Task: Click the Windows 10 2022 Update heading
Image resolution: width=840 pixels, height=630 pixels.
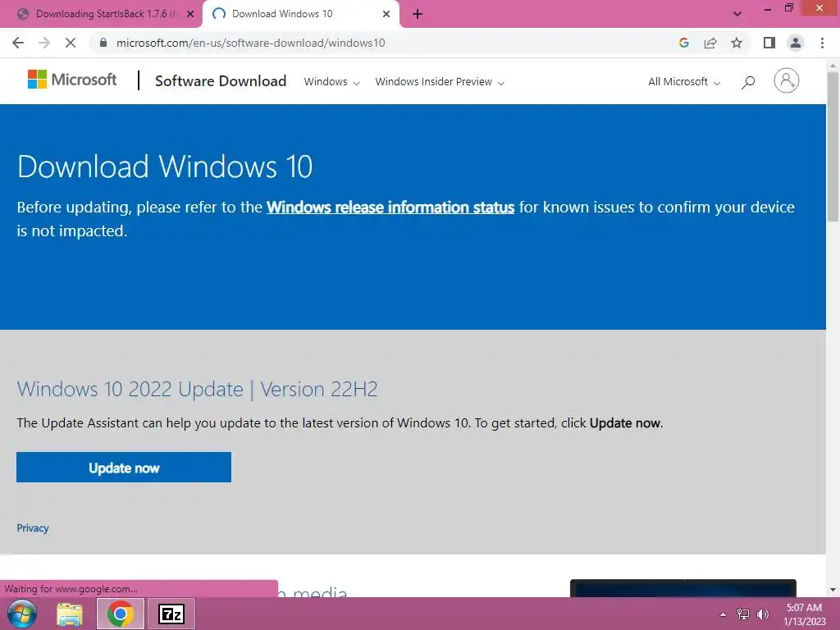Action: [x=197, y=390]
